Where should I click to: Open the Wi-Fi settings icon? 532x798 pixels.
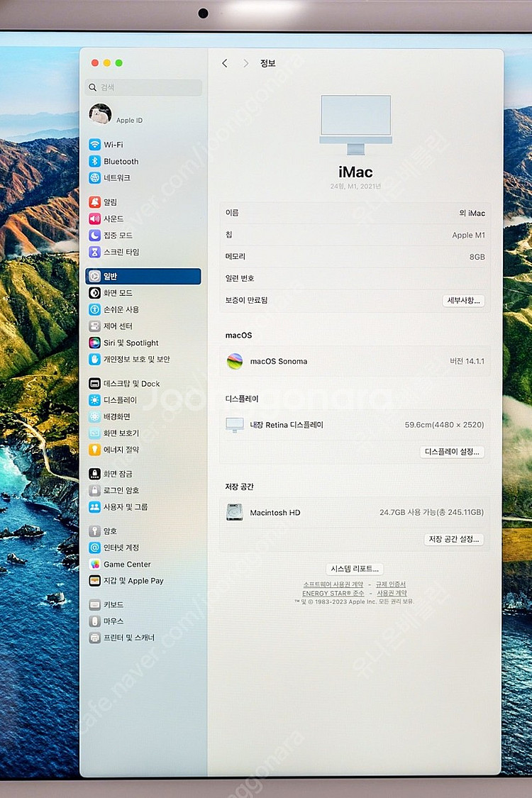94,145
